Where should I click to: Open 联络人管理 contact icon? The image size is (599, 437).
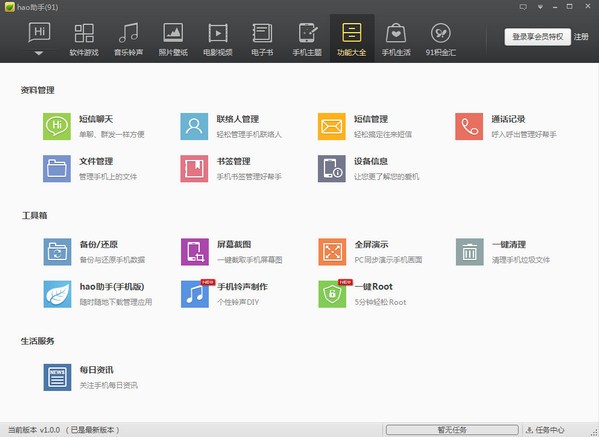point(194,126)
